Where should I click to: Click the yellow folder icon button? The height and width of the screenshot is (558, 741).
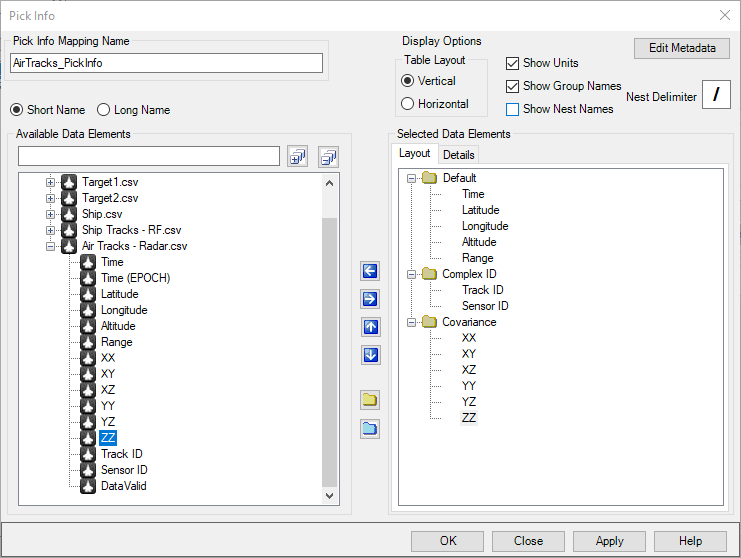pos(370,401)
